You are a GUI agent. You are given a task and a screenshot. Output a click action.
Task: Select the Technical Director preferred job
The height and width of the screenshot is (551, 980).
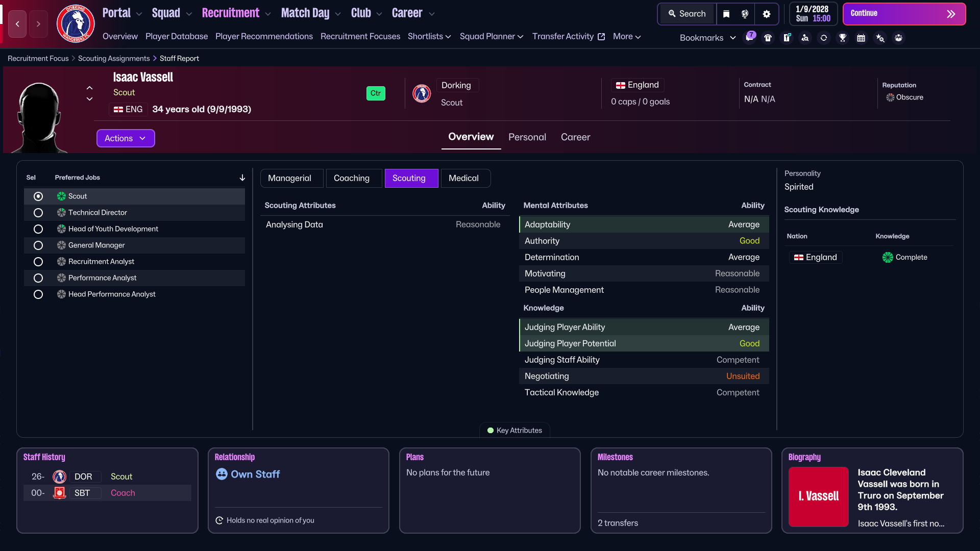(38, 213)
